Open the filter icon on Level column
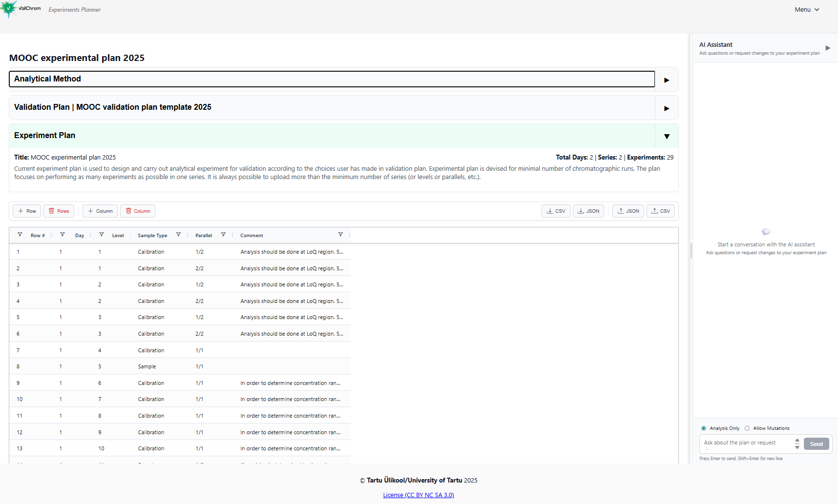Image resolution: width=838 pixels, height=504 pixels. [x=101, y=235]
